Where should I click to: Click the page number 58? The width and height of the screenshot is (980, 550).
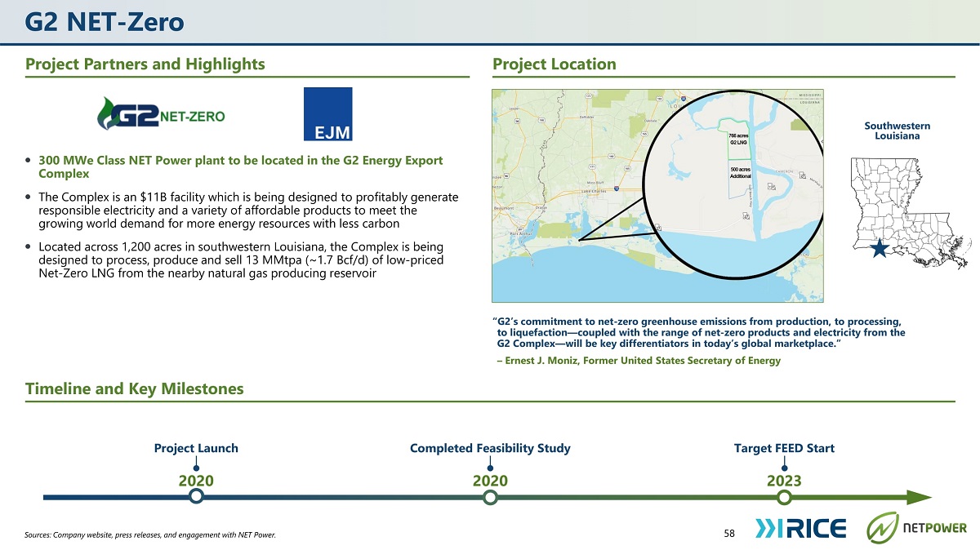[x=729, y=534]
